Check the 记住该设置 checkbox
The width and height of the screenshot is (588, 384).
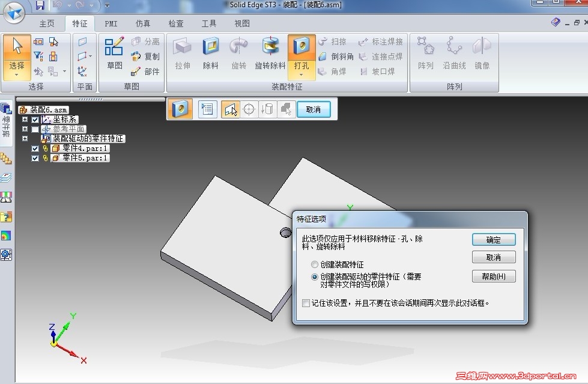coord(306,303)
